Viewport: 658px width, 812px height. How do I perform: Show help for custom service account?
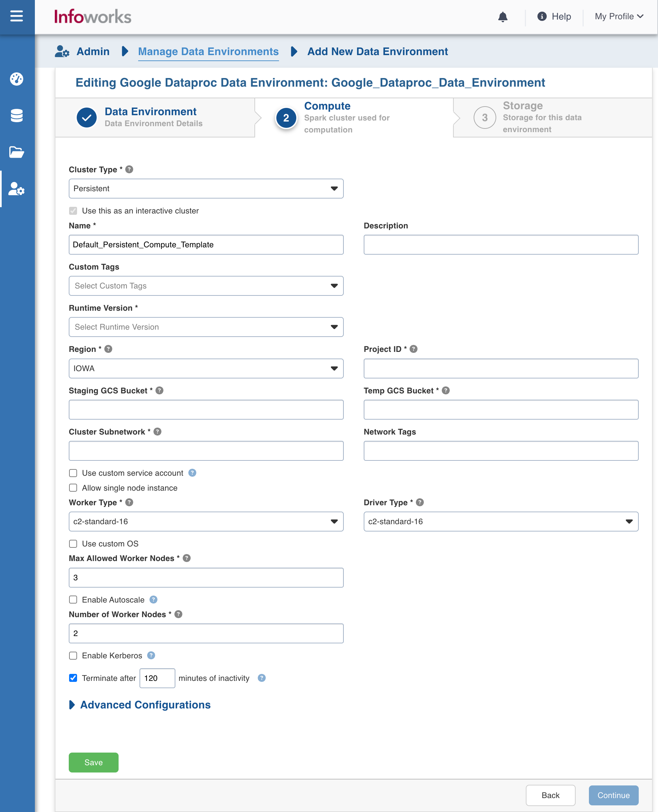[x=193, y=473]
